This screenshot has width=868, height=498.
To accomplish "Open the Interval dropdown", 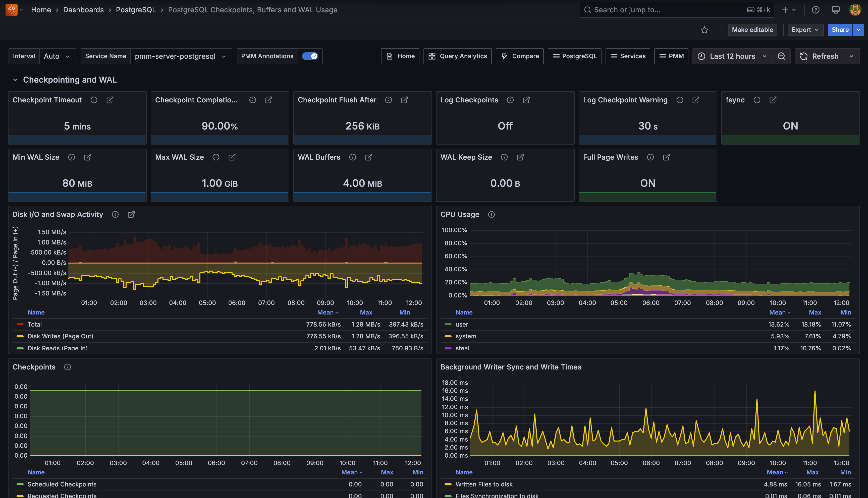I will click(x=57, y=56).
